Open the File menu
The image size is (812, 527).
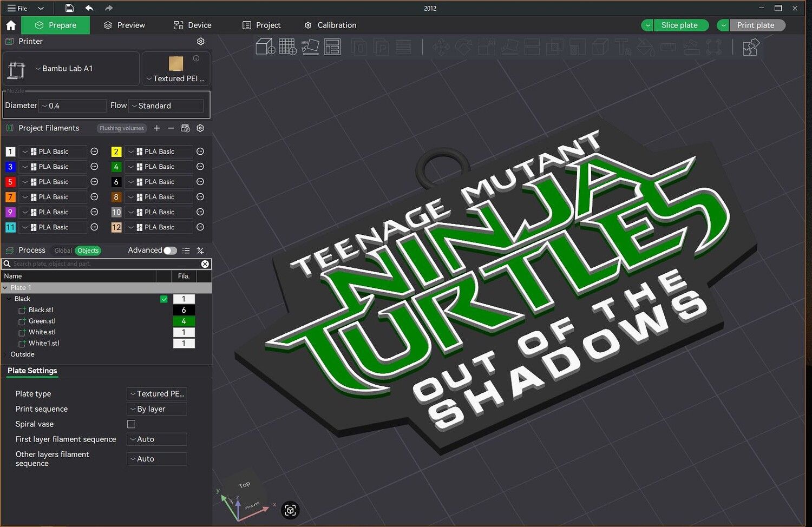point(17,8)
